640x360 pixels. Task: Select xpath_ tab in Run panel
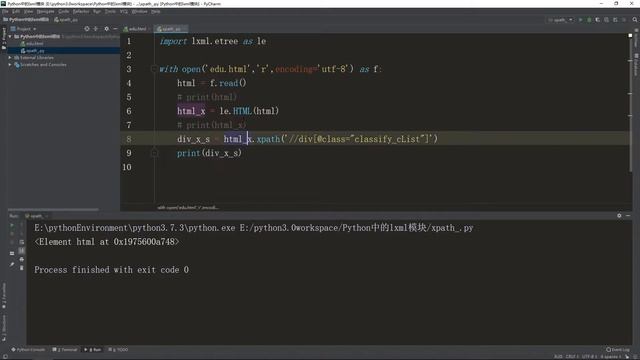click(36, 216)
